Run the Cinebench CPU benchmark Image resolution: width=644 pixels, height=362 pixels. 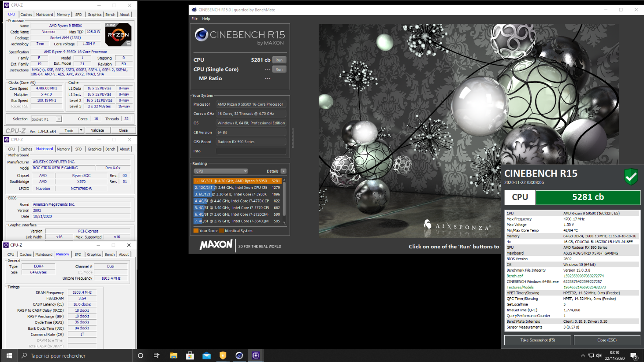pos(279,60)
